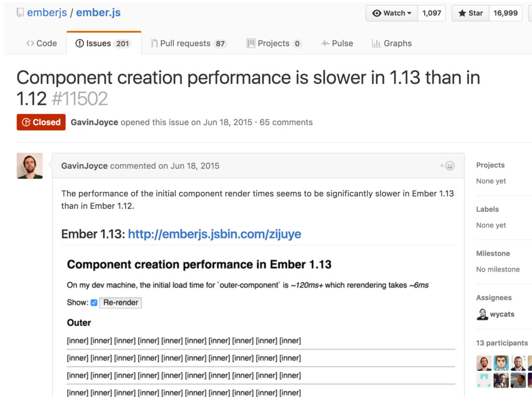Go to the Pulse tab

[x=337, y=44]
